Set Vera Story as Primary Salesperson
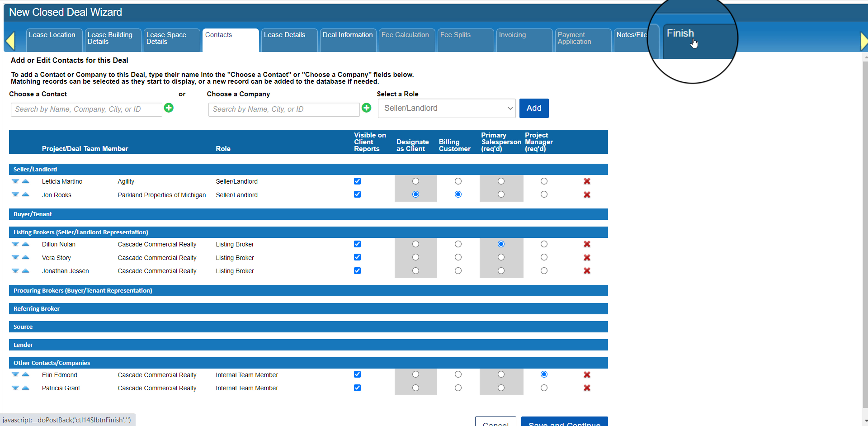Screen dimensions: 868x426 point(501,257)
